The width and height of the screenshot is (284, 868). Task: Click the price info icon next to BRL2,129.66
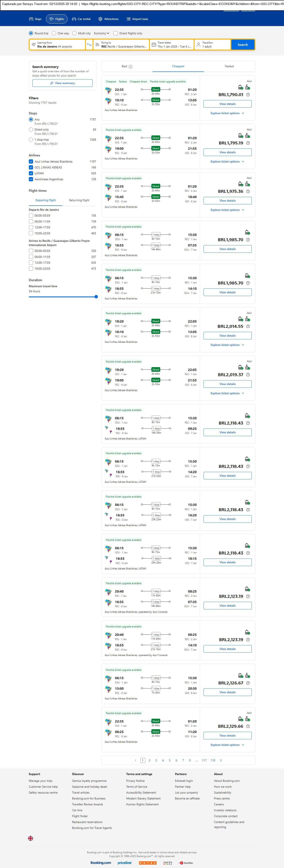248,726
